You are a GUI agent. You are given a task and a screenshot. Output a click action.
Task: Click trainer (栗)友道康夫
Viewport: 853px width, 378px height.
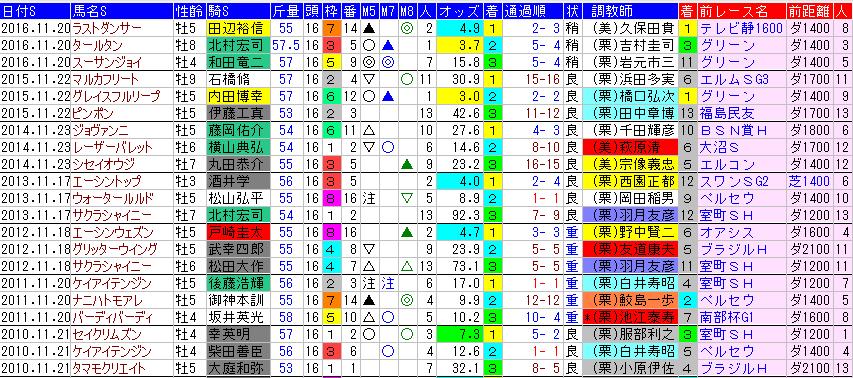[630, 249]
